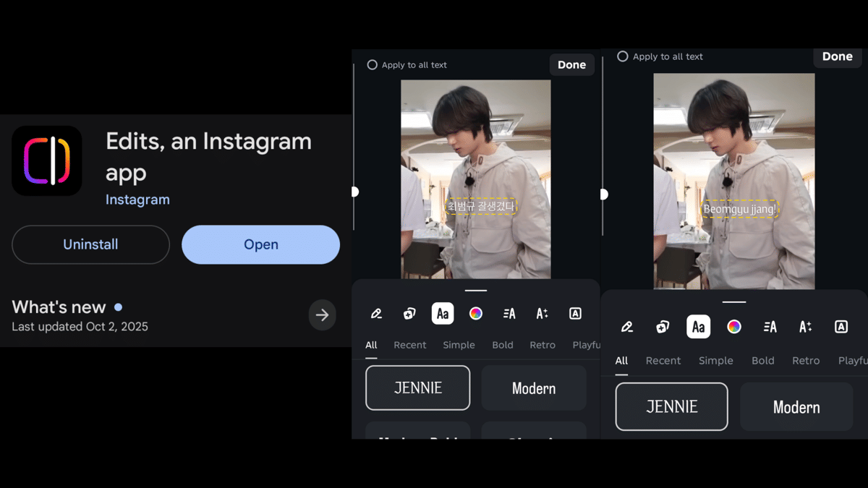The height and width of the screenshot is (488, 868).
Task: Select the Aa font icon in the Beomgyu-caption editor
Action: pos(698,327)
